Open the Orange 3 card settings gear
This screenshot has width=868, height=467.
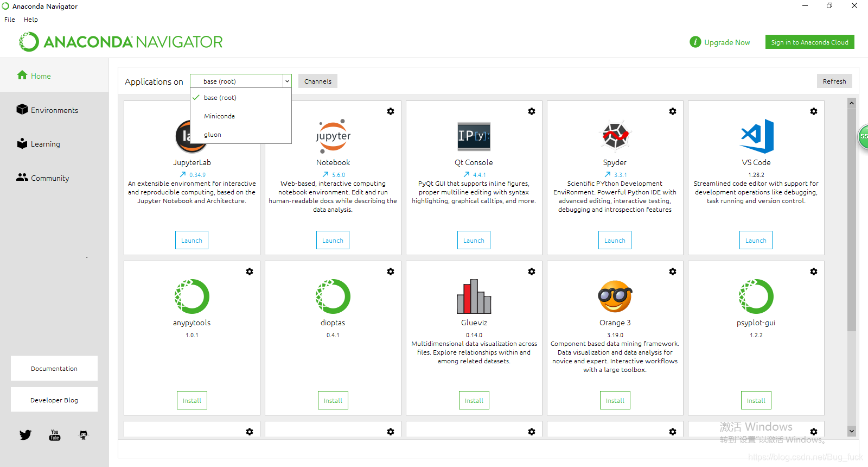point(673,272)
